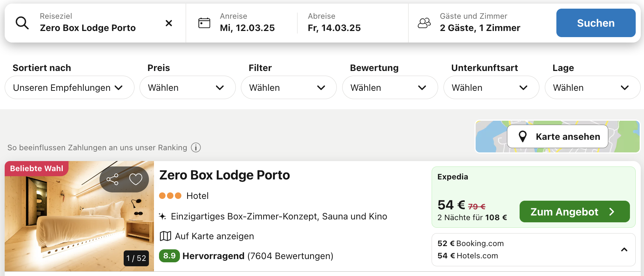Click the '2 Nächte für 108 €' text

coord(472,217)
